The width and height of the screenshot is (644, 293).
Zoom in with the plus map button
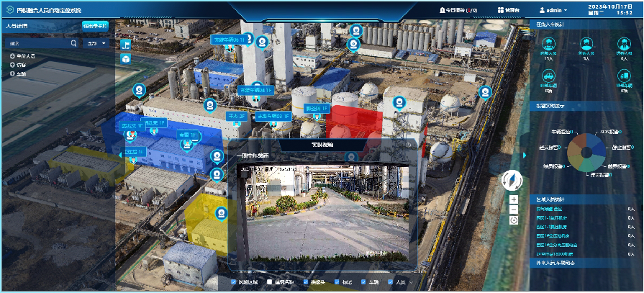pyautogui.click(x=513, y=199)
